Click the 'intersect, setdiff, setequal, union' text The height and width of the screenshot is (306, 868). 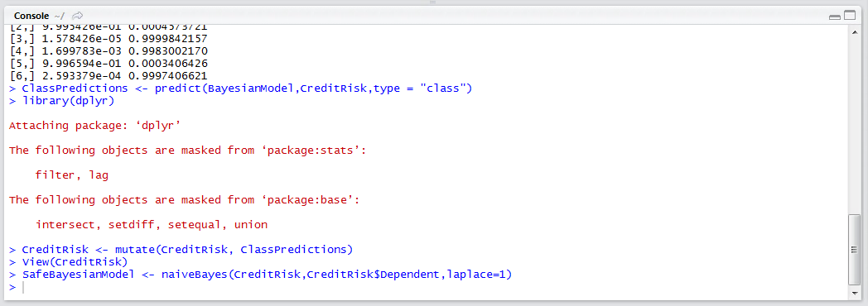click(152, 225)
